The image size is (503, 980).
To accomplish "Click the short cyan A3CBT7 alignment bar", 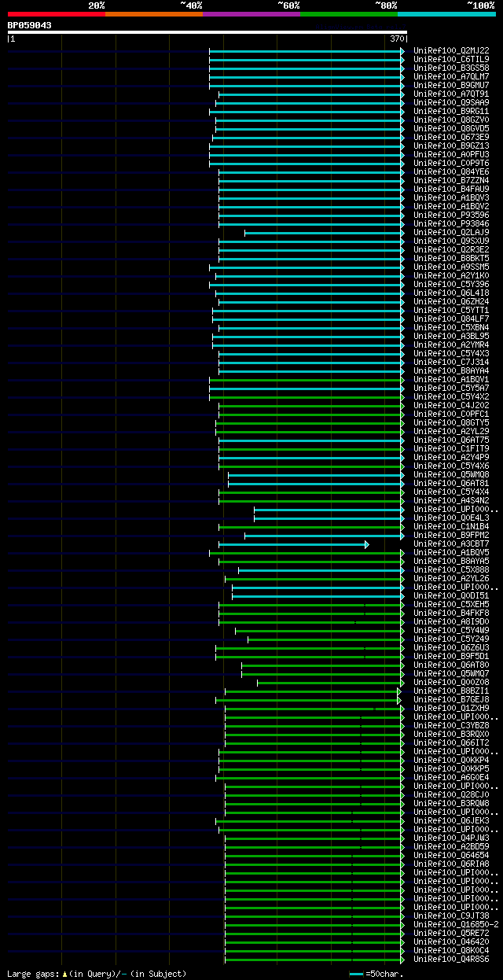I will click(x=293, y=544).
